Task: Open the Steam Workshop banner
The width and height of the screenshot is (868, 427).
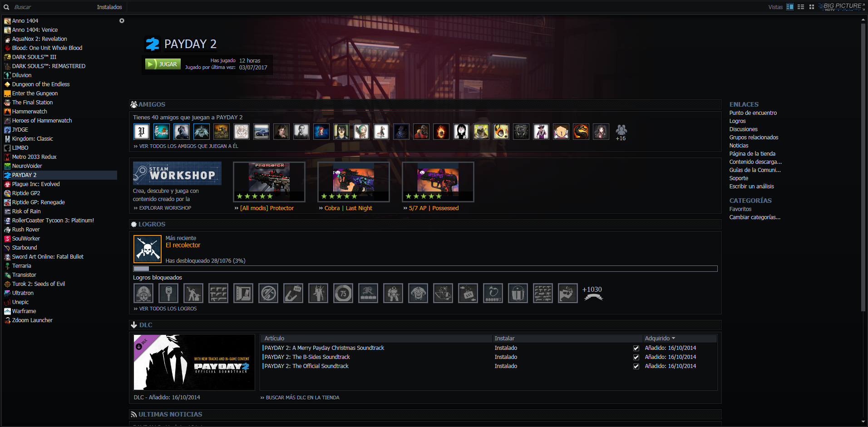Action: [x=177, y=173]
